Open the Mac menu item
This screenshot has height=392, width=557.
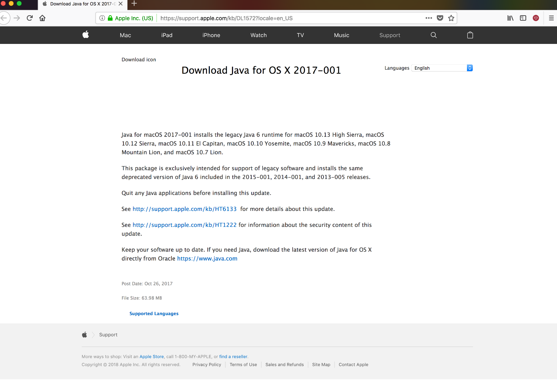[x=125, y=35]
